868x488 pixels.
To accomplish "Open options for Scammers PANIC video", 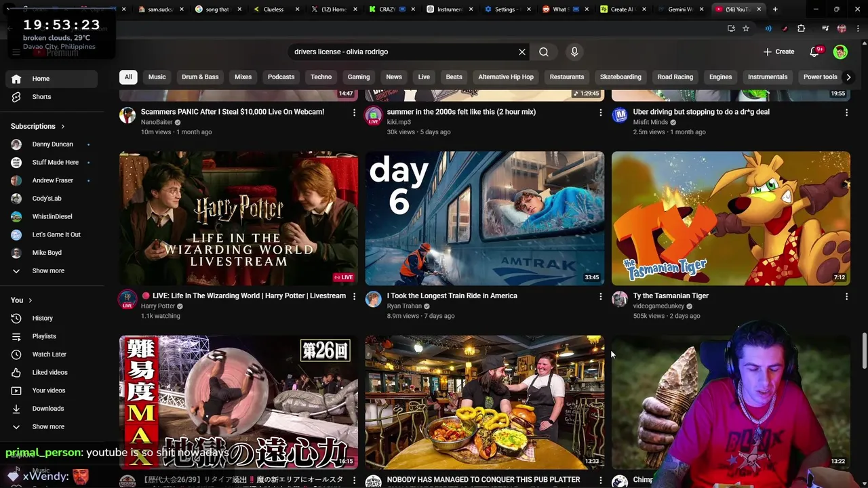I will pos(354,113).
